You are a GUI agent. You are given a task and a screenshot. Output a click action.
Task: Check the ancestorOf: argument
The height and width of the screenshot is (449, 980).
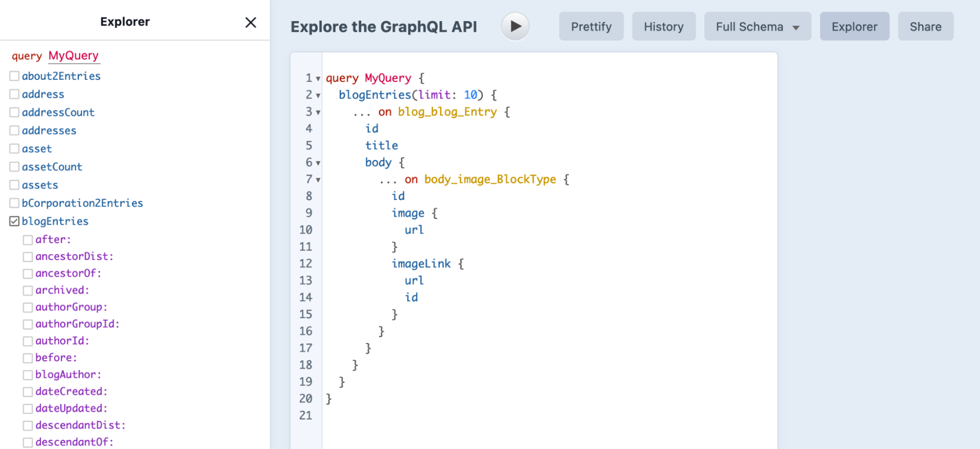point(28,274)
